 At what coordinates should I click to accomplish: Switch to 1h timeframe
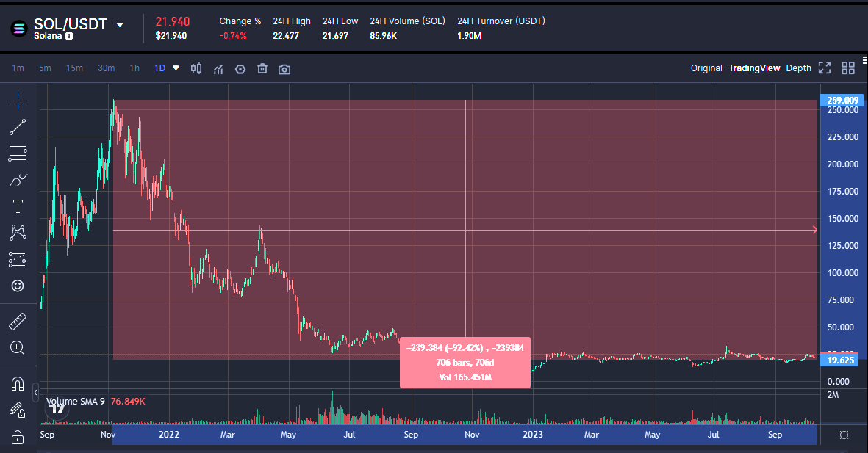pyautogui.click(x=134, y=68)
